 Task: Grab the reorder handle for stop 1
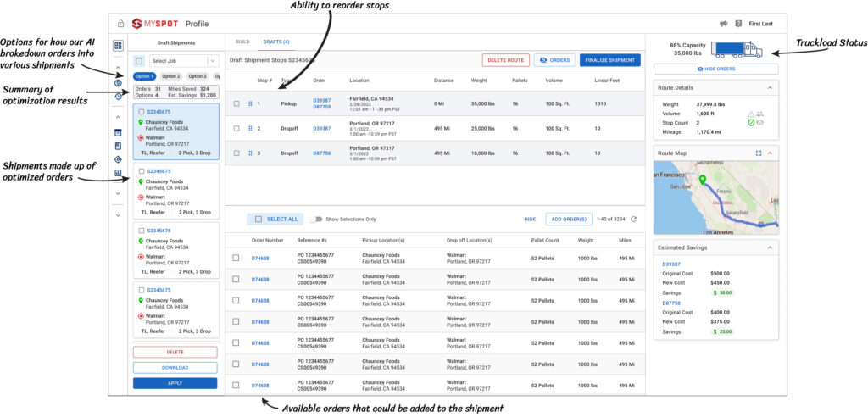[250, 103]
